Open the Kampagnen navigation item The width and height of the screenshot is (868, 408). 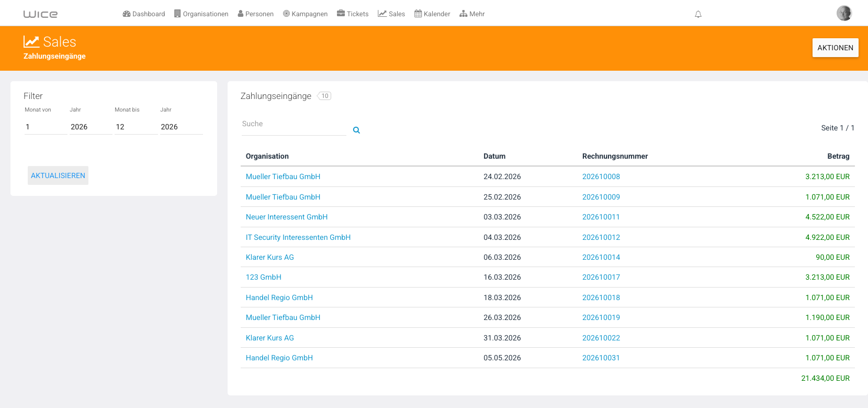pyautogui.click(x=306, y=14)
